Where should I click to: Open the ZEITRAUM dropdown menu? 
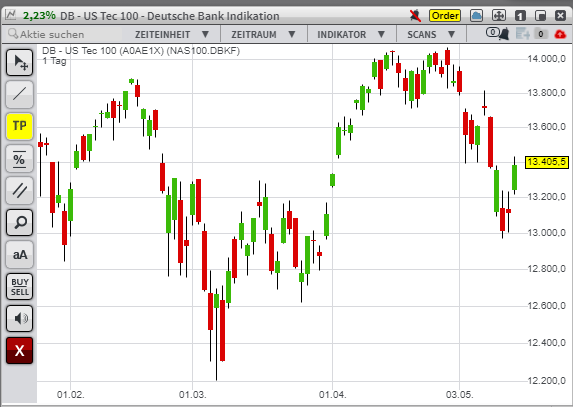coord(263,34)
